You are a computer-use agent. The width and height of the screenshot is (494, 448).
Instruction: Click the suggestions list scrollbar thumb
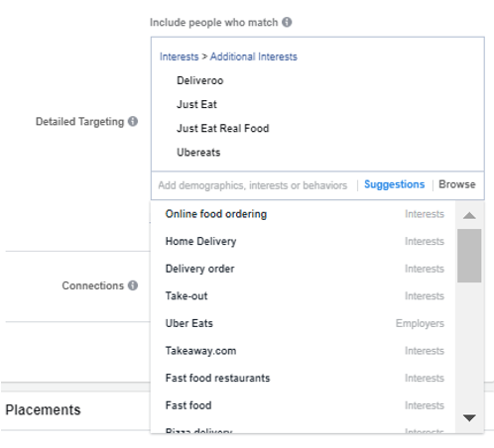tap(469, 256)
